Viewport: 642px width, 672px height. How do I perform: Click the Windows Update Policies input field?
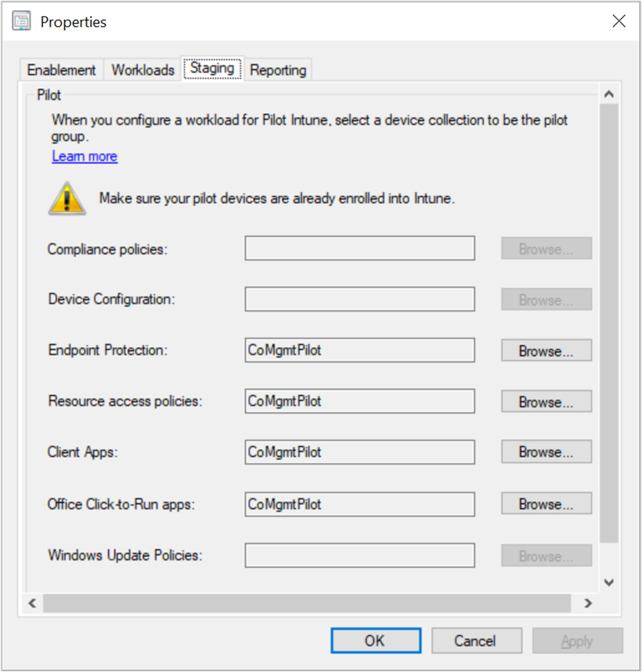click(359, 555)
